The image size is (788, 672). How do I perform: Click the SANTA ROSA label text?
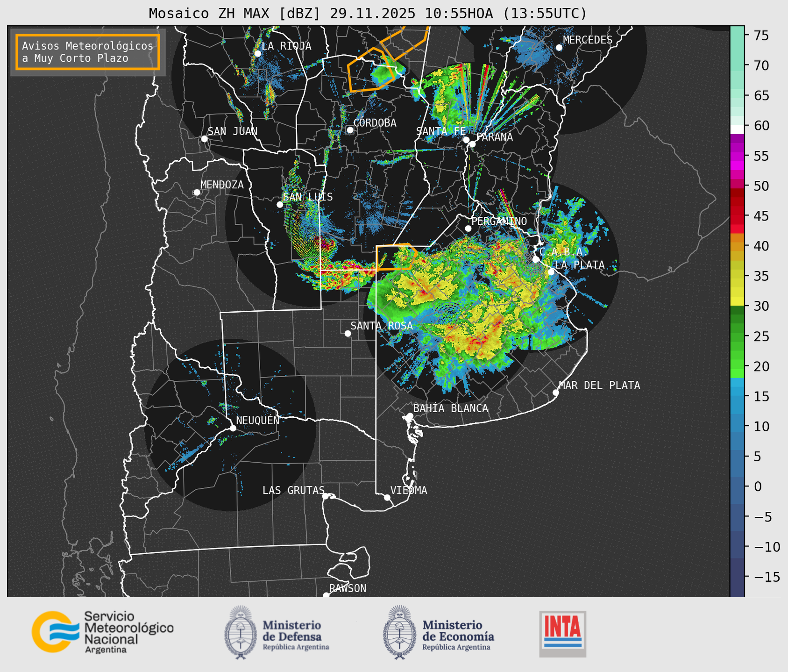pyautogui.click(x=382, y=326)
